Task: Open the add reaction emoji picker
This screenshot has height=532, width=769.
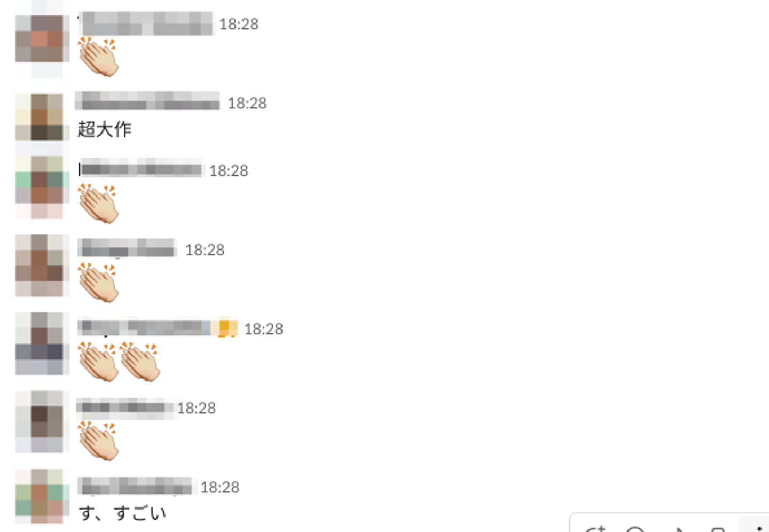Action: 596,528
